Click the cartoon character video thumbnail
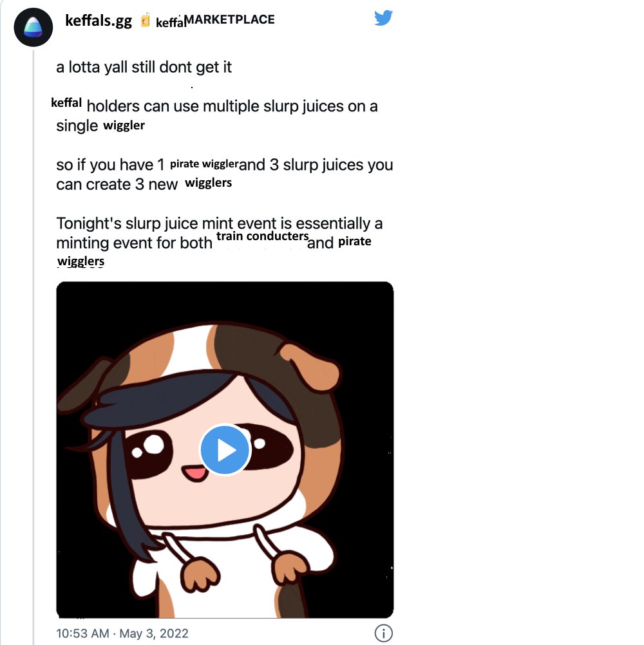This screenshot has width=644, height=645. 225,449
